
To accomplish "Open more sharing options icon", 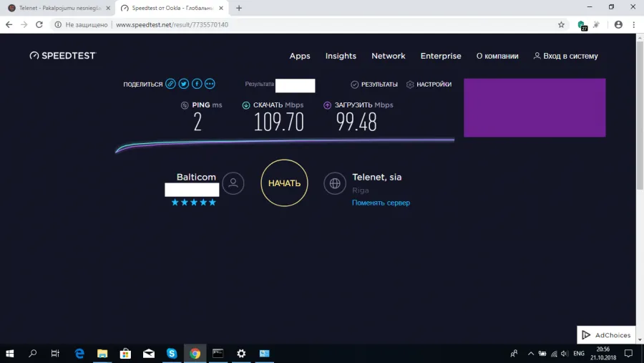I will [x=210, y=84].
